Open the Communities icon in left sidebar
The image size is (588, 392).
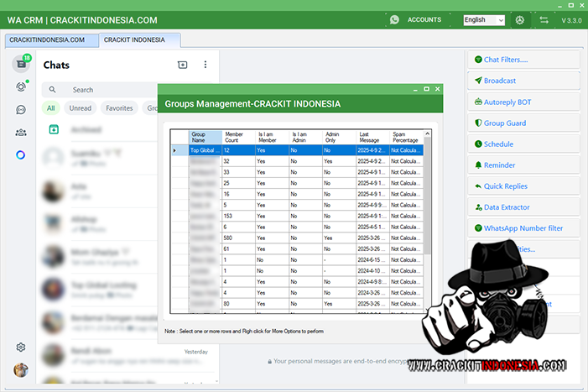tap(20, 132)
